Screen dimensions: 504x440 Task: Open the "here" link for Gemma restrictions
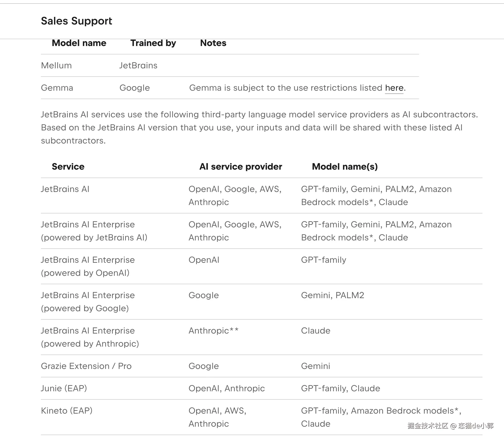[394, 88]
